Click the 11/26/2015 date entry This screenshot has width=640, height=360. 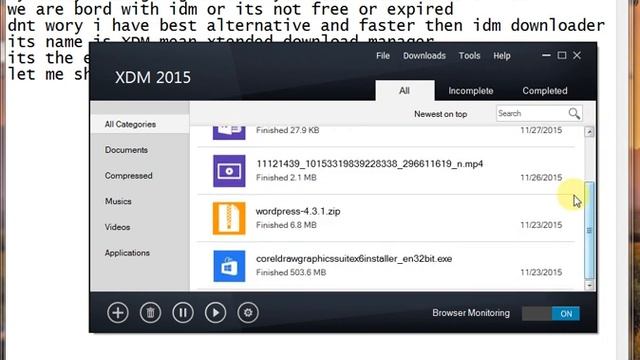coord(541,178)
